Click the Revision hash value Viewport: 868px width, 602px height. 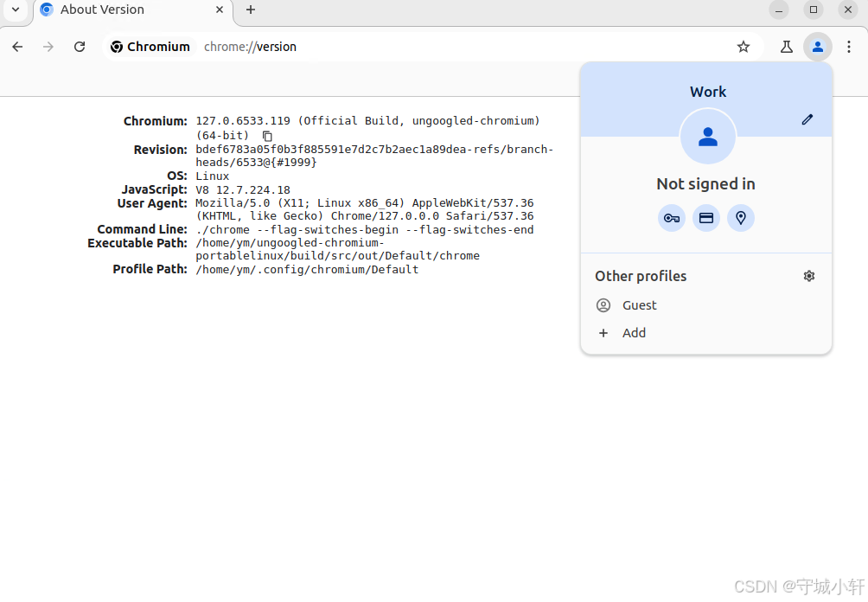(374, 156)
